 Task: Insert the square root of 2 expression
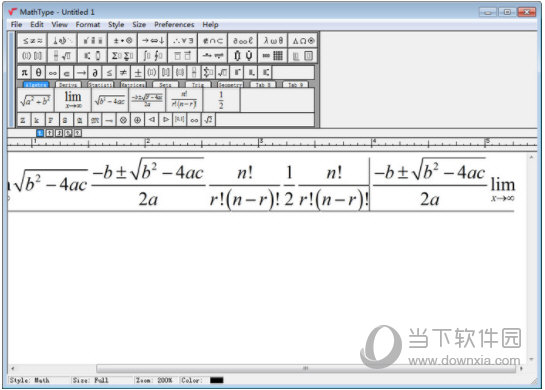tap(208, 120)
